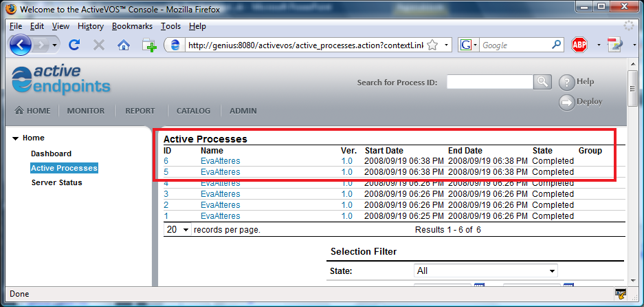Click the page vertical scrollbar thumb

click(632, 89)
